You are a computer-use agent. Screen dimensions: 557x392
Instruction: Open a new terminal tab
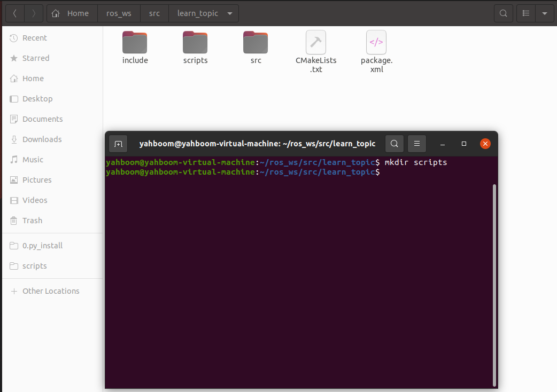(118, 144)
